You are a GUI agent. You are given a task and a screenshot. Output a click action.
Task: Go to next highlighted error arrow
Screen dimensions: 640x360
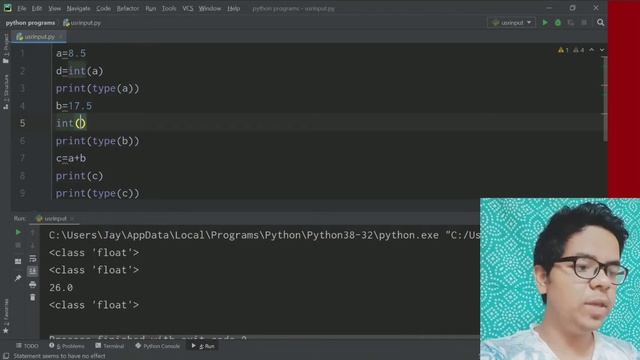coord(602,50)
